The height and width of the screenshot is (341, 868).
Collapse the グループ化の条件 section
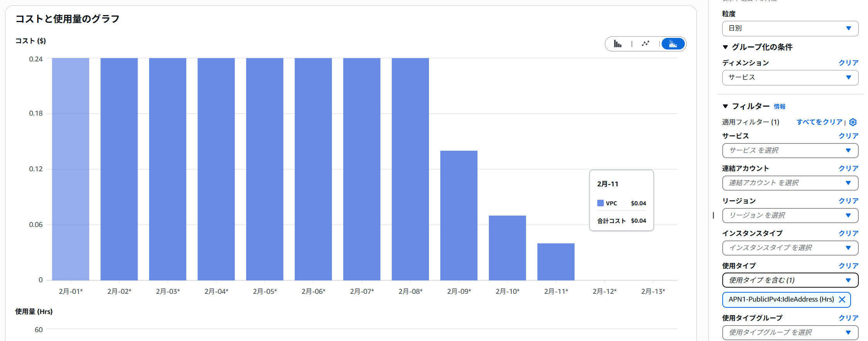click(x=725, y=47)
